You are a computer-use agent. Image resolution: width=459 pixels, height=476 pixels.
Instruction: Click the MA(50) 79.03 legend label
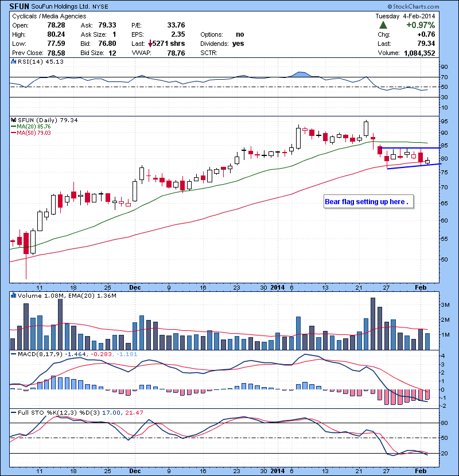33,132
